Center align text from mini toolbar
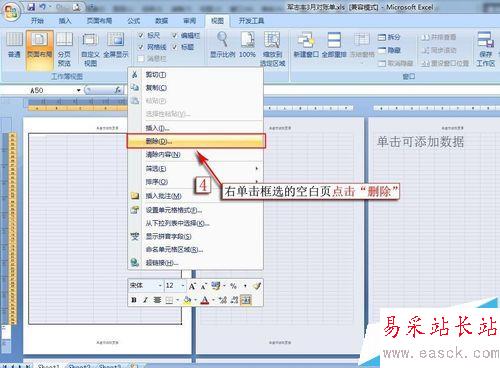The image size is (500, 368). (x=157, y=300)
